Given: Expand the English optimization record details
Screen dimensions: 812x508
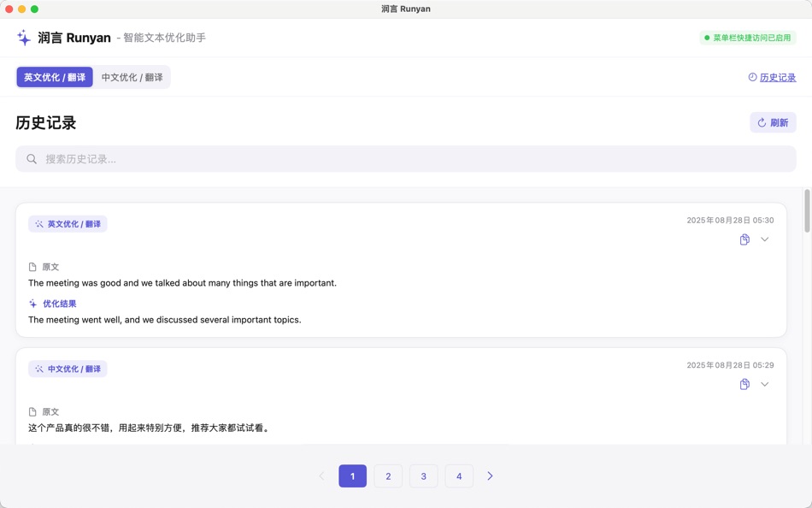Looking at the screenshot, I should click(765, 239).
